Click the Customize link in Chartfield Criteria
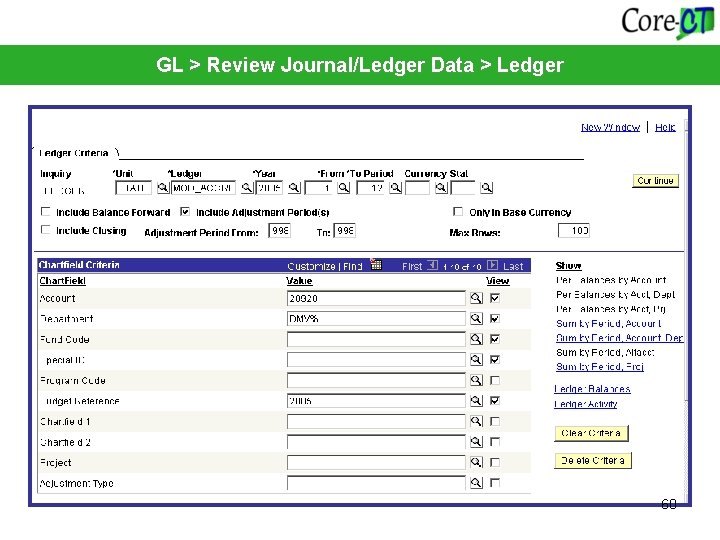720x540 pixels. click(311, 266)
